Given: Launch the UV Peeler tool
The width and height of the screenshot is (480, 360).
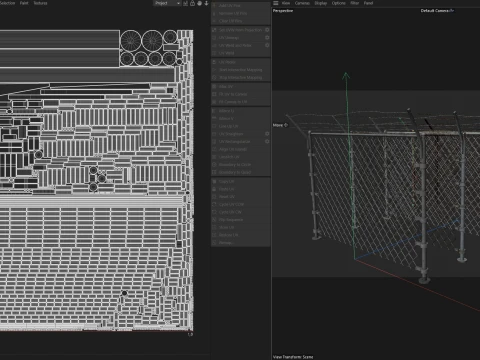Looking at the screenshot, I should pyautogui.click(x=240, y=62).
